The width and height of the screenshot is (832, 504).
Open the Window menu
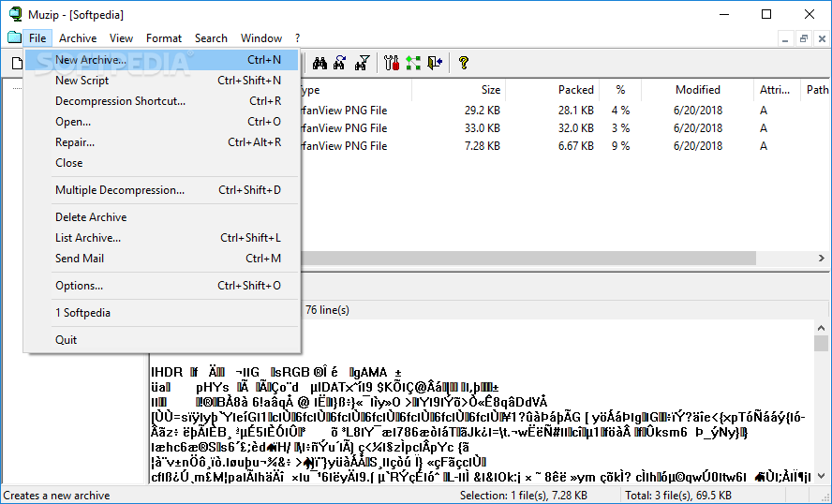click(x=261, y=38)
